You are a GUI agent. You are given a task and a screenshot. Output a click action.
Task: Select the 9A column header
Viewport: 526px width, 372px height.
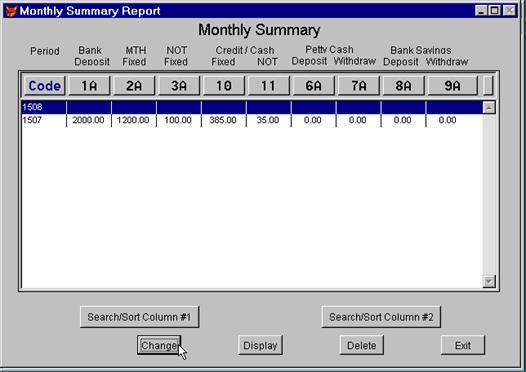(x=453, y=86)
